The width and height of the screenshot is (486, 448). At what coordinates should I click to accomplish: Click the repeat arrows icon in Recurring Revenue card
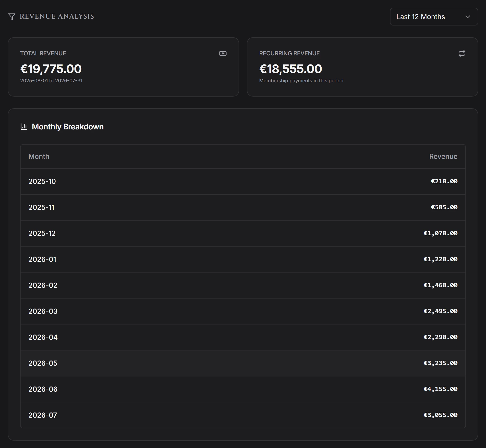click(462, 53)
